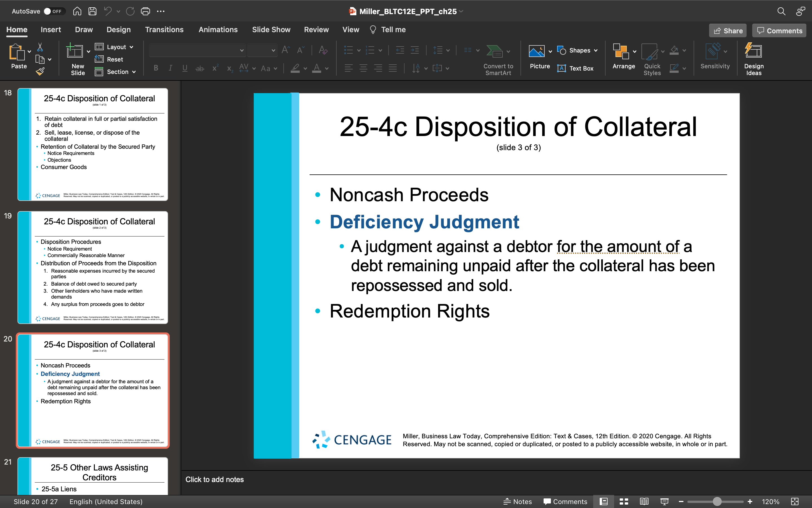
Task: Insert a Text Box
Action: 575,68
